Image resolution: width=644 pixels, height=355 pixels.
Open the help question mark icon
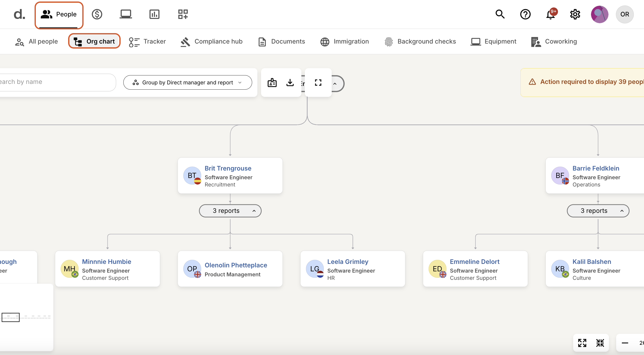(525, 14)
